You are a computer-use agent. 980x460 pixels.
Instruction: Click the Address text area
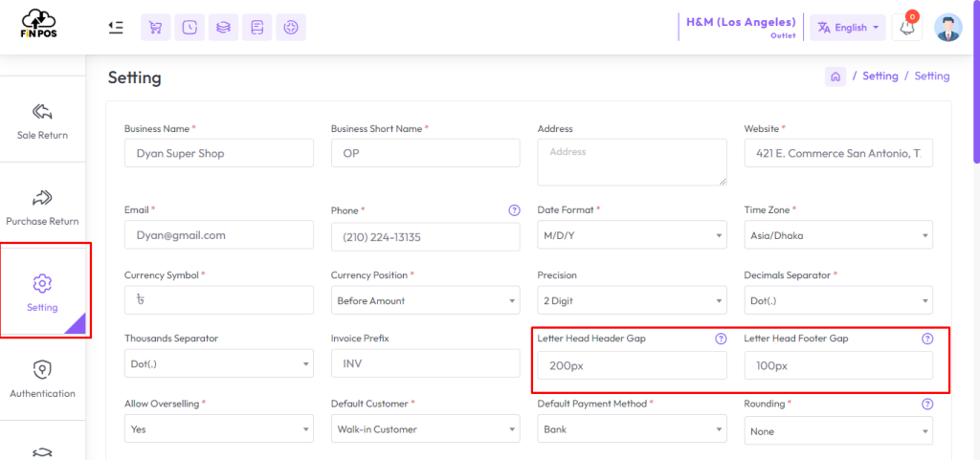[x=632, y=163]
